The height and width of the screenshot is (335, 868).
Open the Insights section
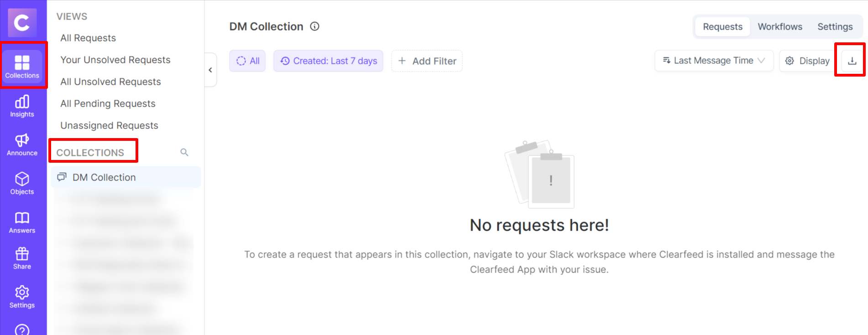point(22,106)
